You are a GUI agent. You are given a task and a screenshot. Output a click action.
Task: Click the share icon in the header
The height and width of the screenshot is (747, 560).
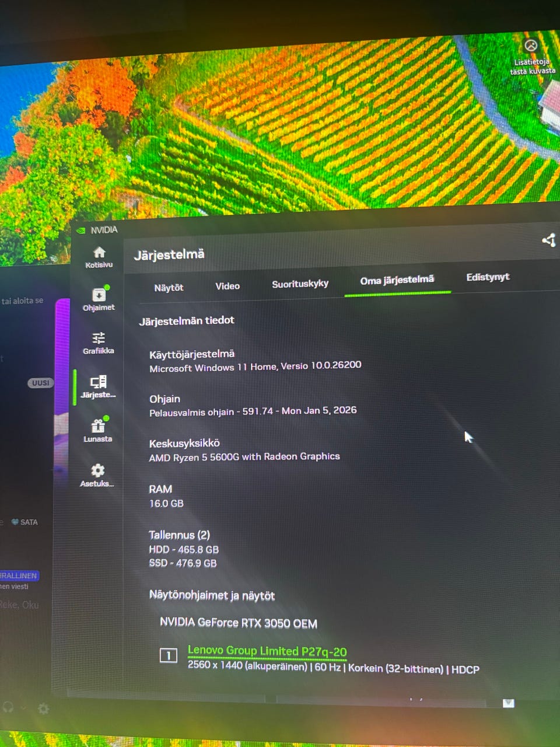tap(548, 240)
